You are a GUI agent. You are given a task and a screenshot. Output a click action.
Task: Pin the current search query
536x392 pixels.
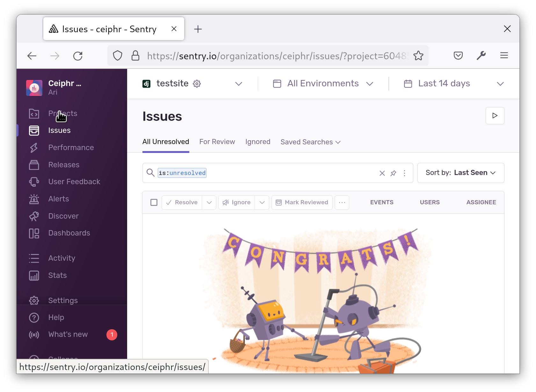coord(393,173)
